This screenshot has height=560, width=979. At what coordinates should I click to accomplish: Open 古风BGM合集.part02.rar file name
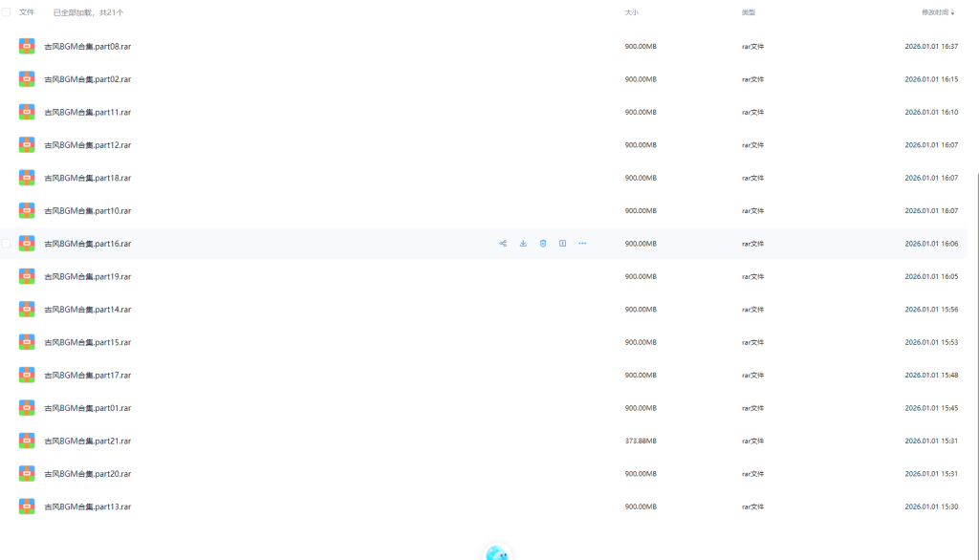point(88,79)
